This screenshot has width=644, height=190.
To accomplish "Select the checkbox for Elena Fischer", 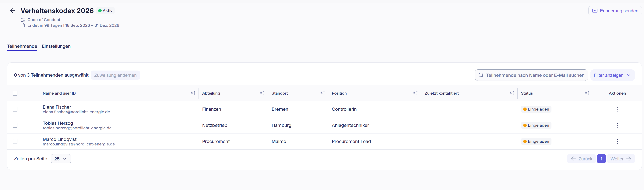I will [x=15, y=109].
